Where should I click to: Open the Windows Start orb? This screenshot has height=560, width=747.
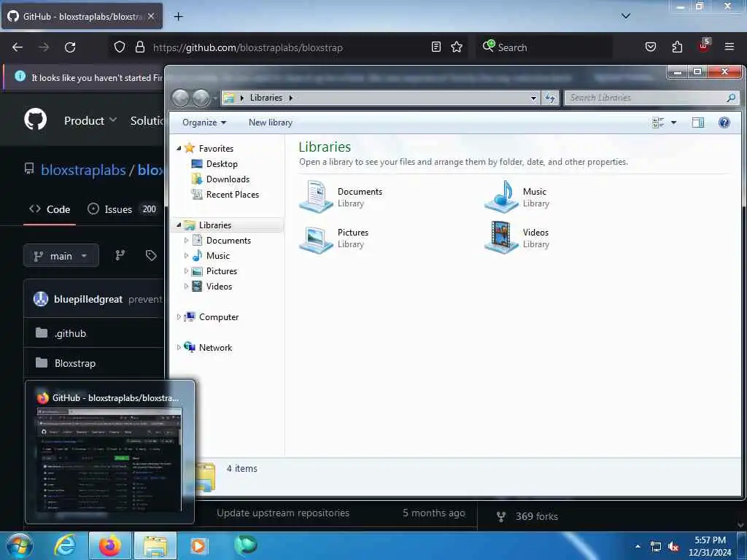[20, 545]
